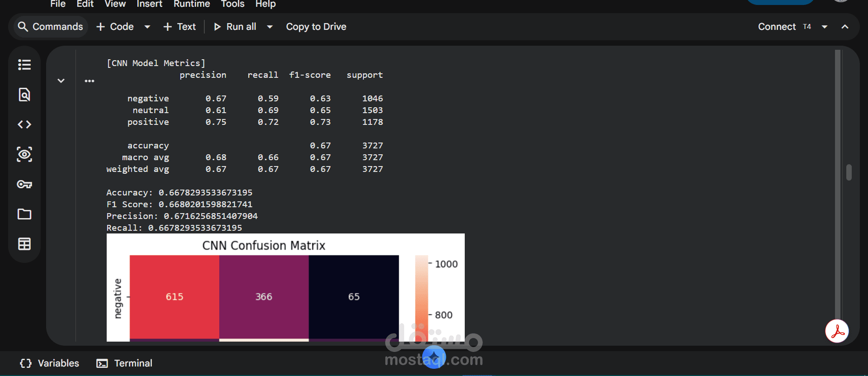Click the "f1-score" column header
Viewport: 868px width, 376px height.
point(310,75)
